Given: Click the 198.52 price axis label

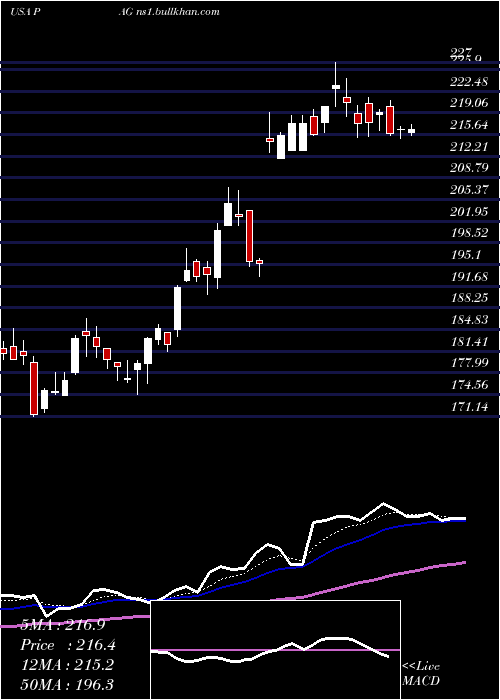Looking at the screenshot, I should click(469, 233).
